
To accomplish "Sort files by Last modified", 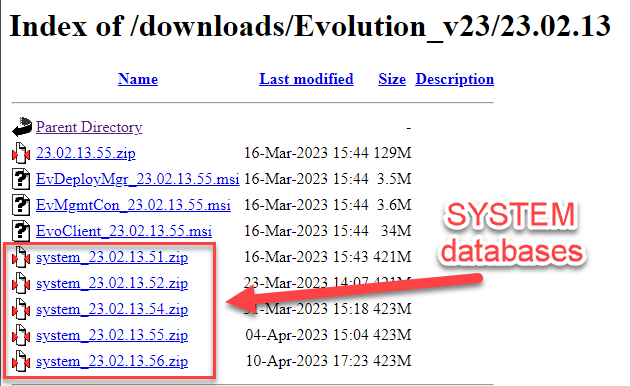I will tap(306, 79).
